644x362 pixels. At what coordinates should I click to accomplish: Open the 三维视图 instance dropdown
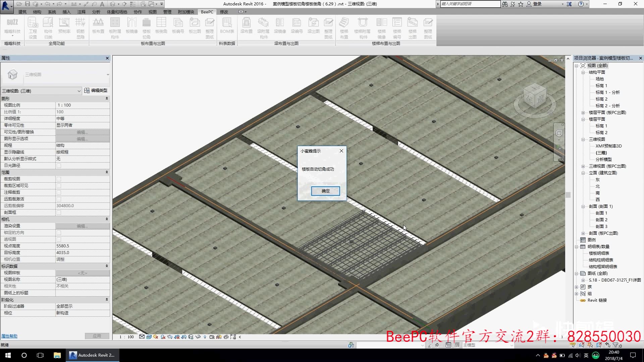[x=79, y=91]
